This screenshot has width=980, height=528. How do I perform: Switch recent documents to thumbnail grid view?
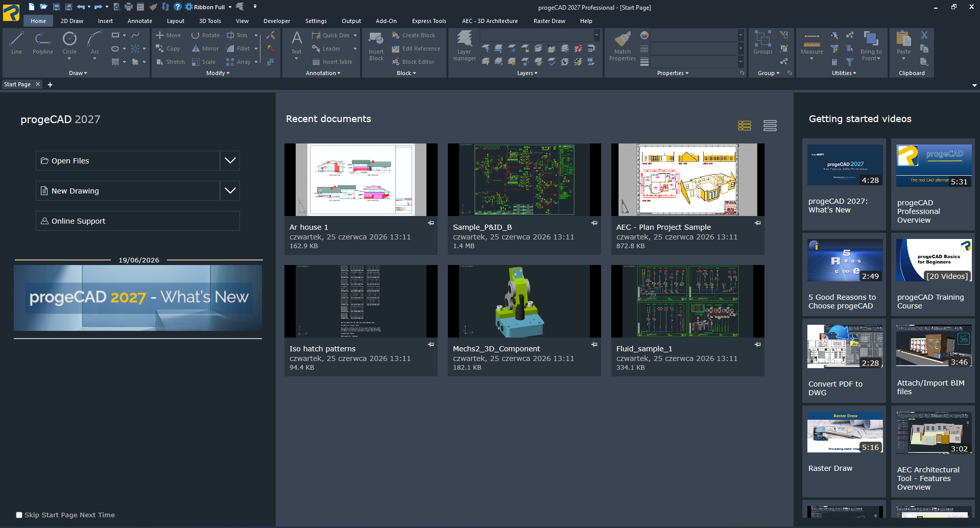pyautogui.click(x=745, y=126)
